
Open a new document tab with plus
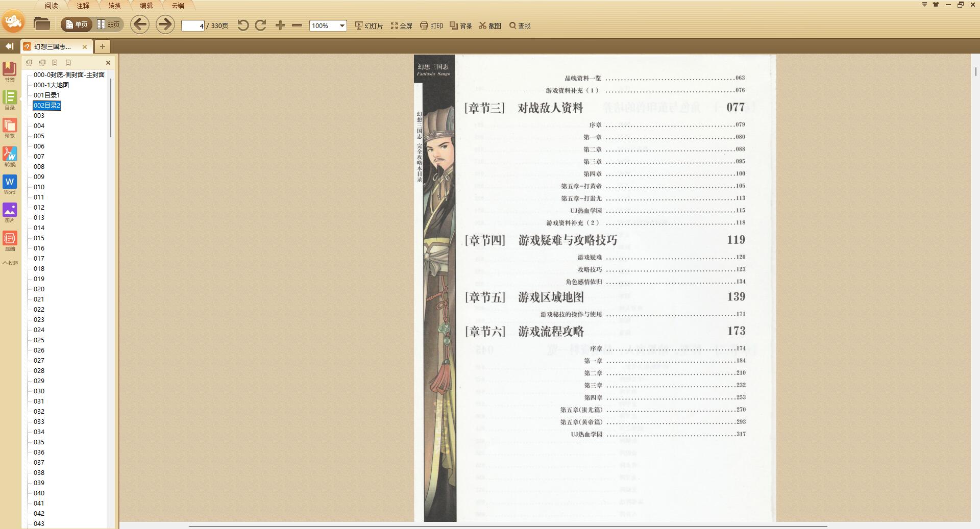102,46
